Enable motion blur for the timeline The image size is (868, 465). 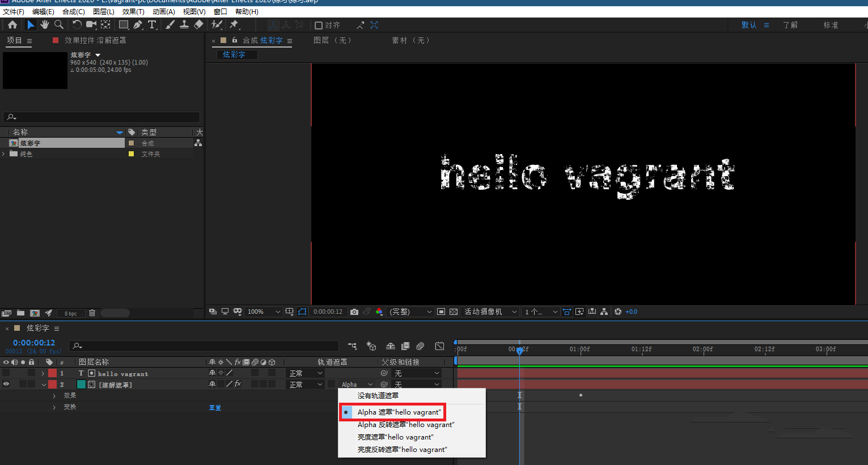pos(420,346)
